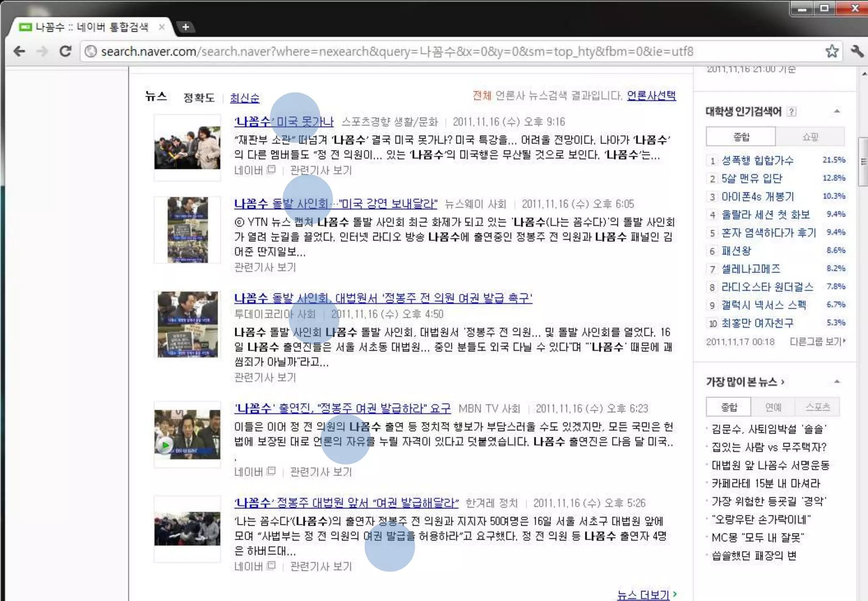Collapse the 가장 많이 본 뉴스 section
The height and width of the screenshot is (601, 868).
point(837,382)
